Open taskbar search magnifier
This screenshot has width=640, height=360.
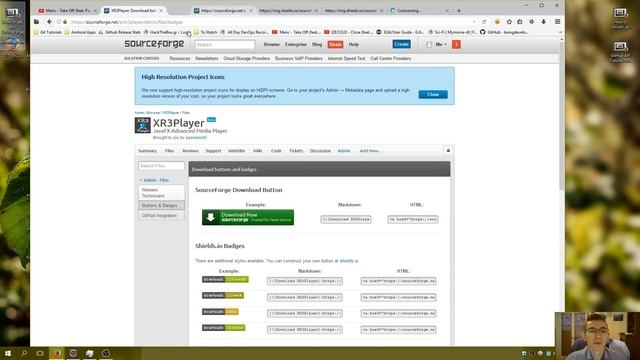pyautogui.click(x=24, y=353)
